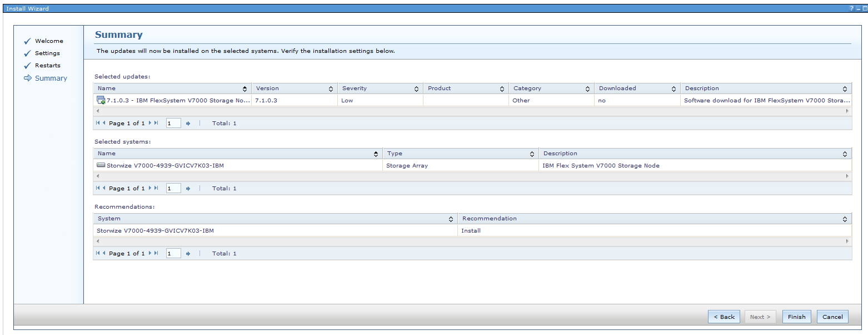Image resolution: width=868 pixels, height=335 pixels.
Task: Go to next page in Selected systems pager
Action: pyautogui.click(x=150, y=188)
